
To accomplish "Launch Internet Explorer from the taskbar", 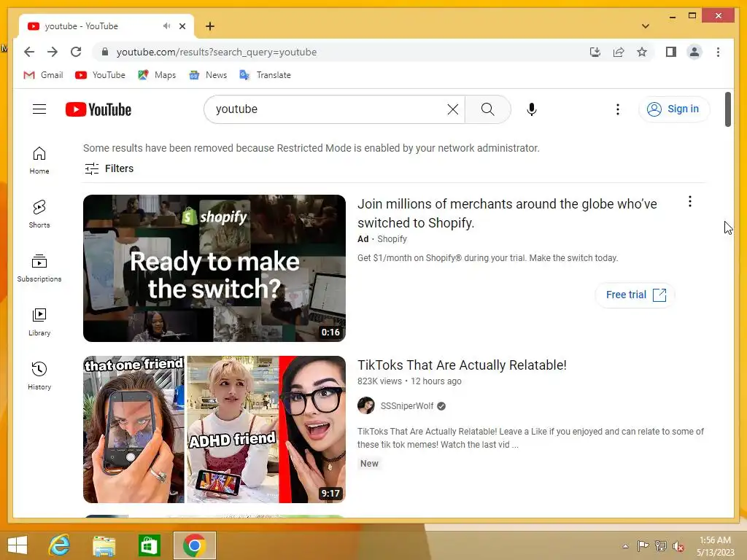I will click(x=60, y=545).
